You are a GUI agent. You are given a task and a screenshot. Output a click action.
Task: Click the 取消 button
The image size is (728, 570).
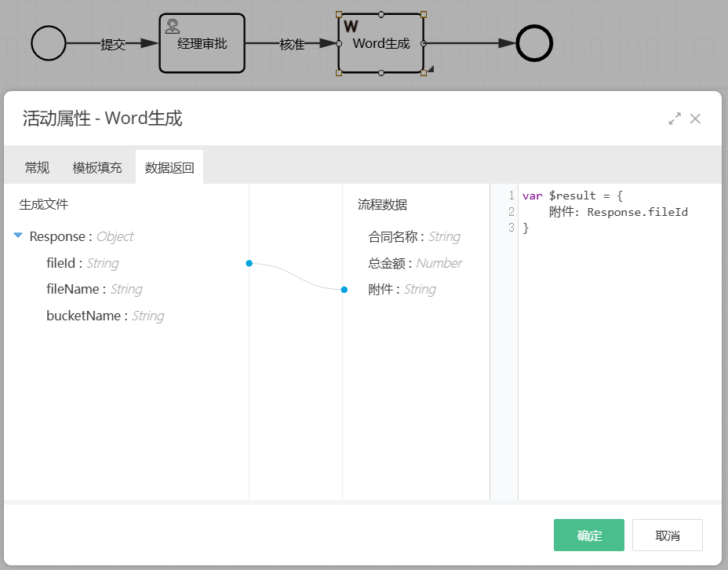667,535
